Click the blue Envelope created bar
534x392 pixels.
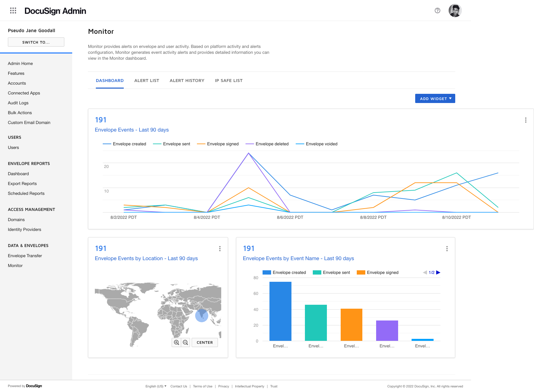tap(280, 311)
